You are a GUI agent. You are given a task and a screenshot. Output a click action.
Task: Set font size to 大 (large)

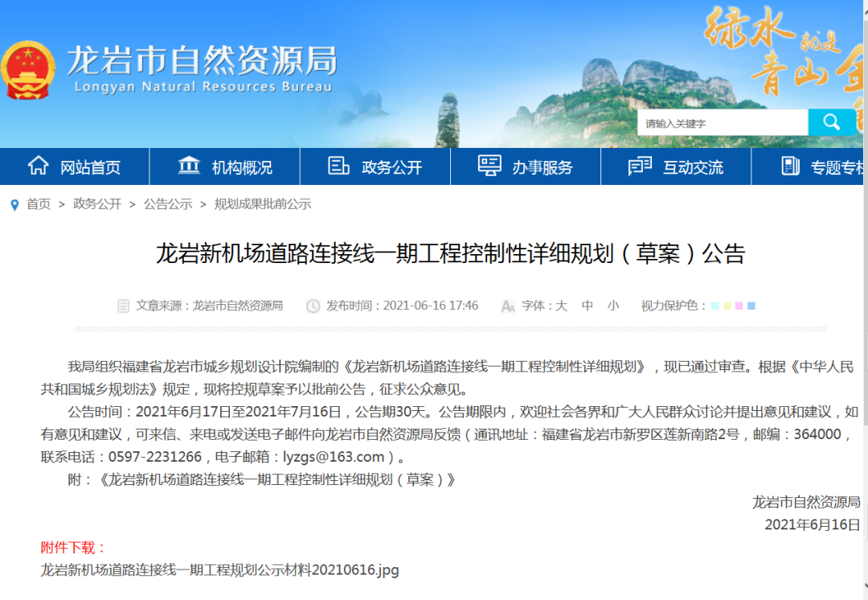[561, 306]
